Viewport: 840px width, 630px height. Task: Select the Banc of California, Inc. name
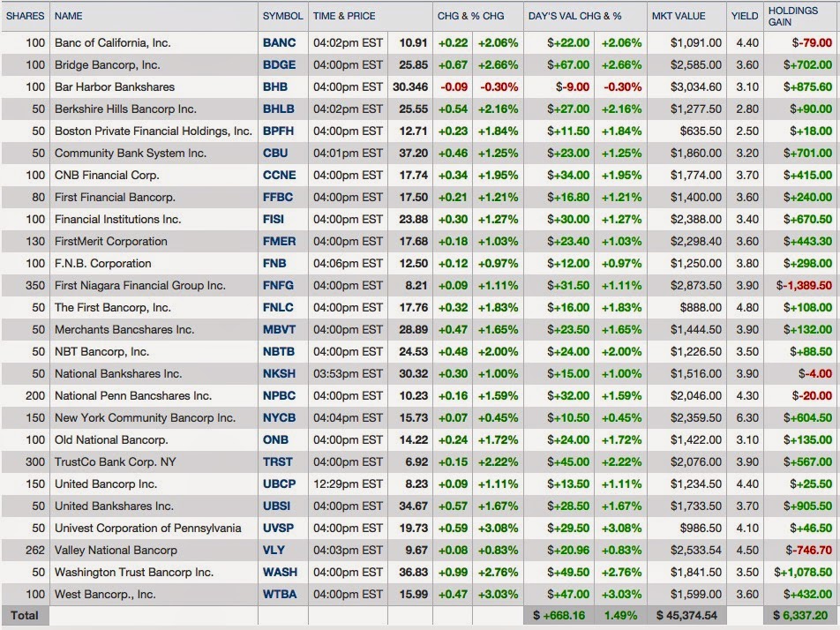point(113,43)
